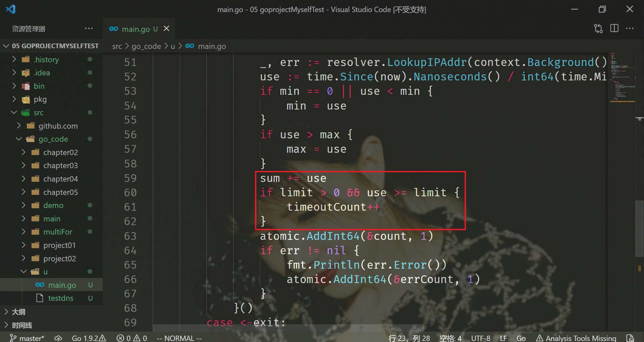
Task: Select the Go language mode in status bar
Action: click(521, 338)
